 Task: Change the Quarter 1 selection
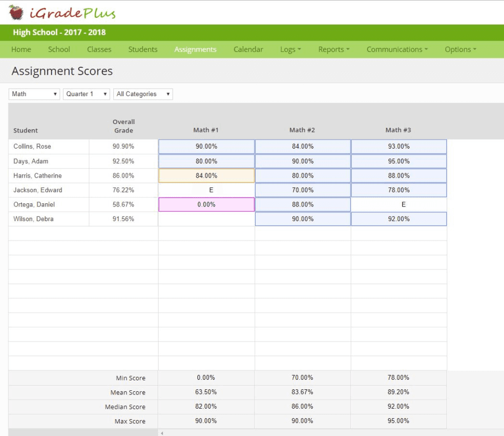[86, 94]
